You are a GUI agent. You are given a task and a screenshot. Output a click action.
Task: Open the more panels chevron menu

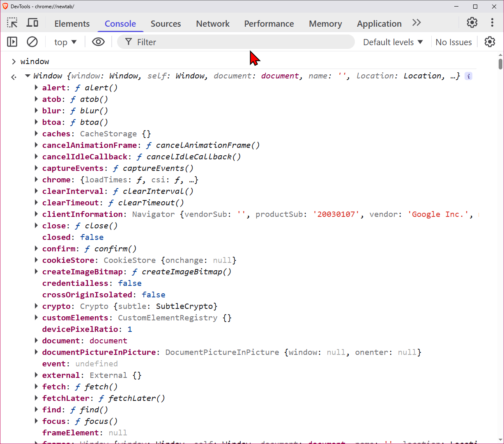coord(416,23)
